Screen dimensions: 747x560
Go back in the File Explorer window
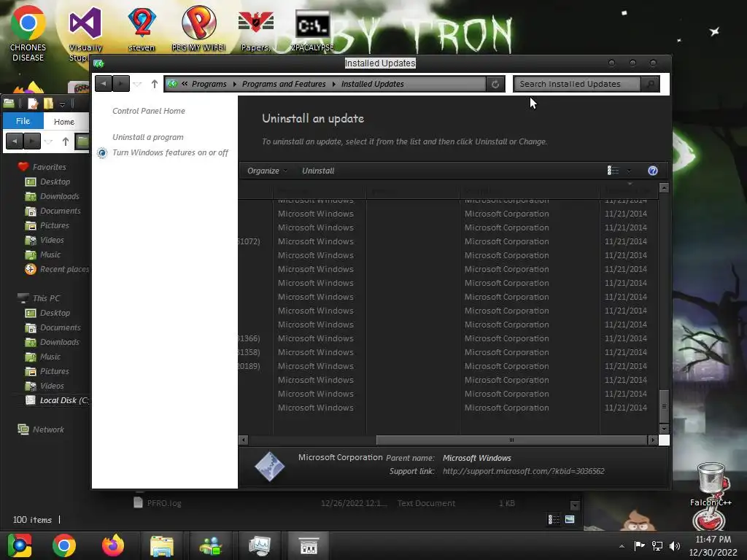[15, 141]
